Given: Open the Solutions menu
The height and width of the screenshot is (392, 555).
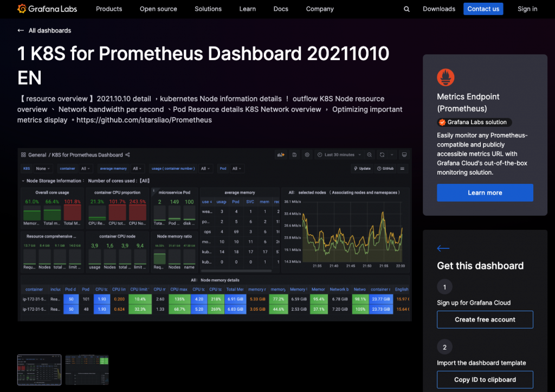Looking at the screenshot, I should click(208, 9).
